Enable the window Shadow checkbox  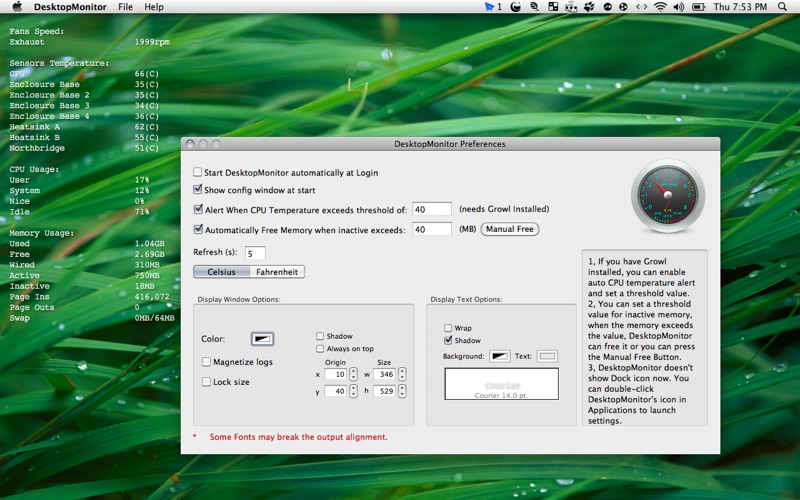[x=320, y=336]
